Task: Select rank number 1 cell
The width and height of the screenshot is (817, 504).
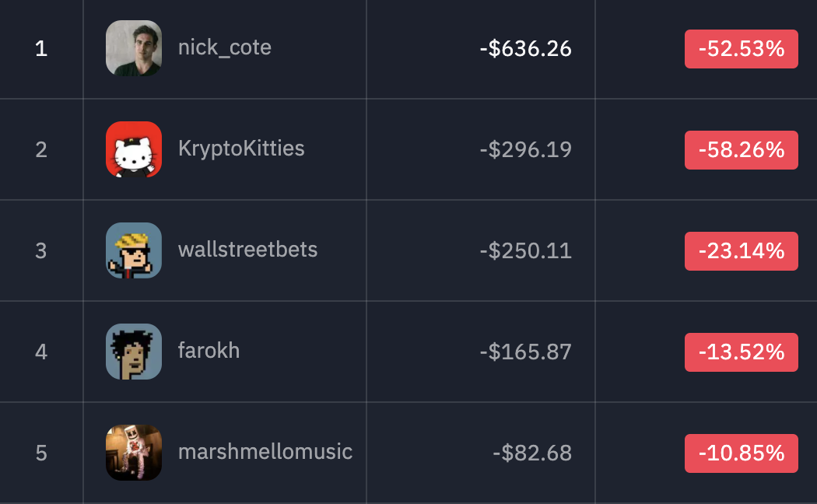Action: click(41, 49)
